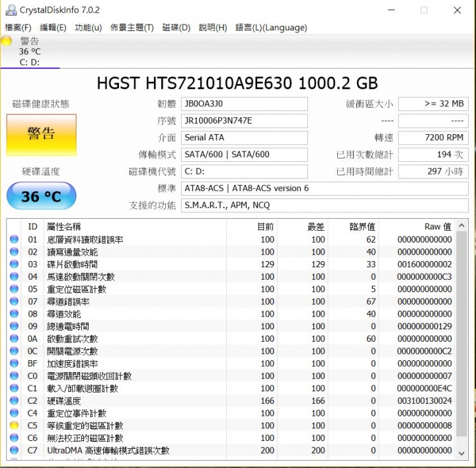This screenshot has width=476, height=468.
Task: Click the yellow 警告 health status button
Action: tap(41, 135)
